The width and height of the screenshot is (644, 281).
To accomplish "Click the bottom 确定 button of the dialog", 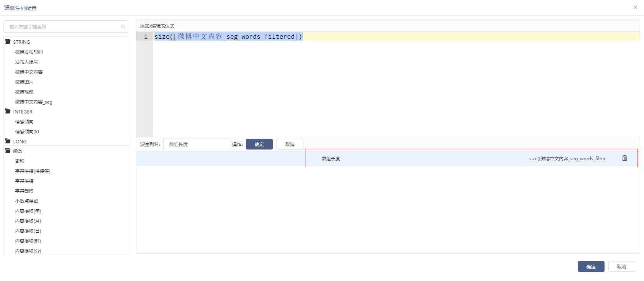I will pyautogui.click(x=591, y=266).
